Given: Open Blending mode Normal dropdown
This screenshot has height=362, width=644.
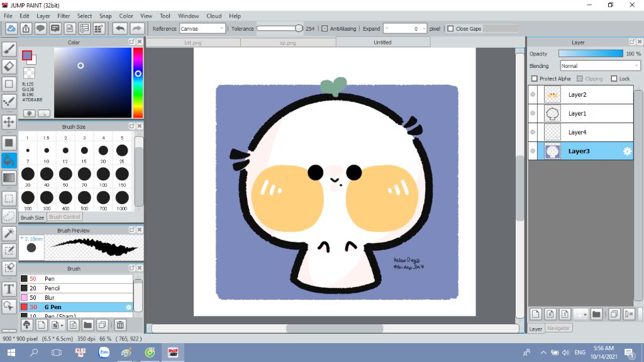Looking at the screenshot, I should point(600,65).
